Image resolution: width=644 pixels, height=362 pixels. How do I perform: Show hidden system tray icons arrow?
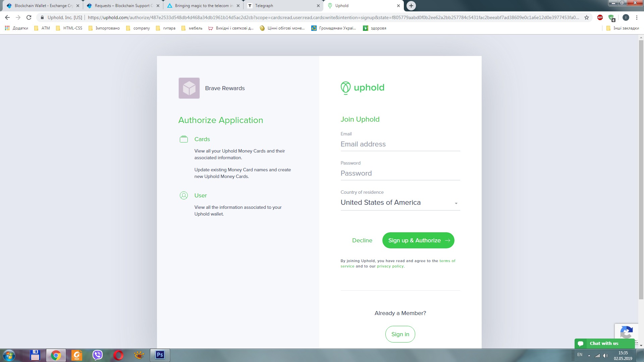point(589,355)
